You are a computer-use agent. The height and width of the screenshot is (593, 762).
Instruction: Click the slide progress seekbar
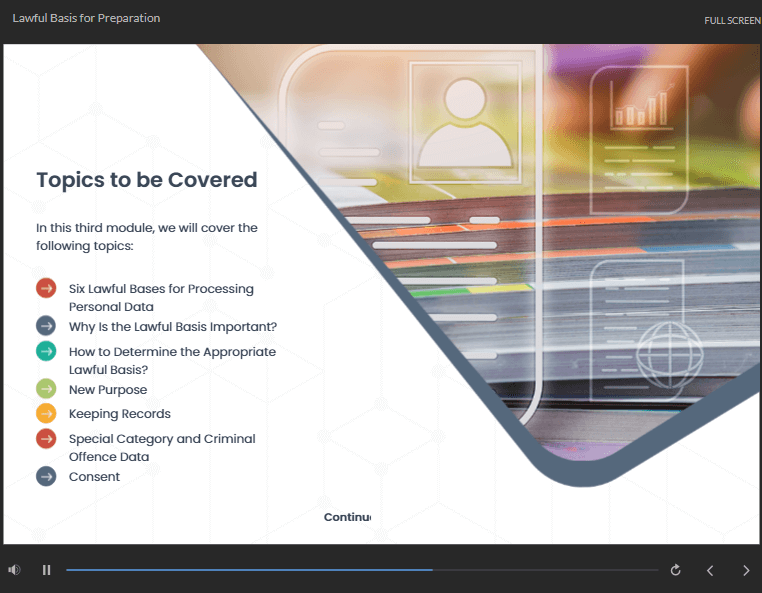click(x=360, y=570)
